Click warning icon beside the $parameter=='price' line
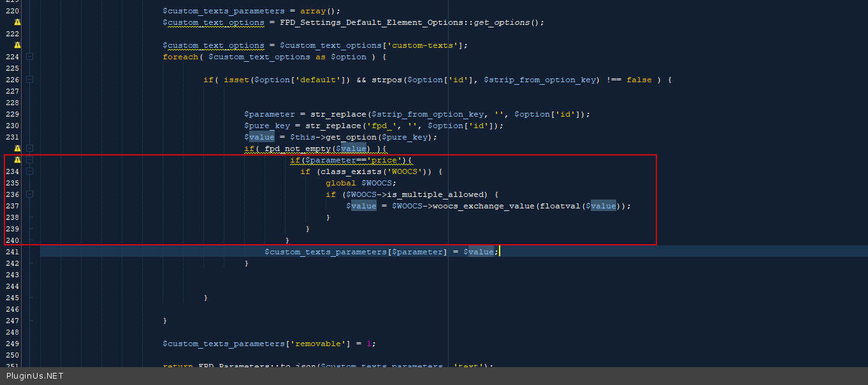This screenshot has height=385, width=868. (x=17, y=160)
